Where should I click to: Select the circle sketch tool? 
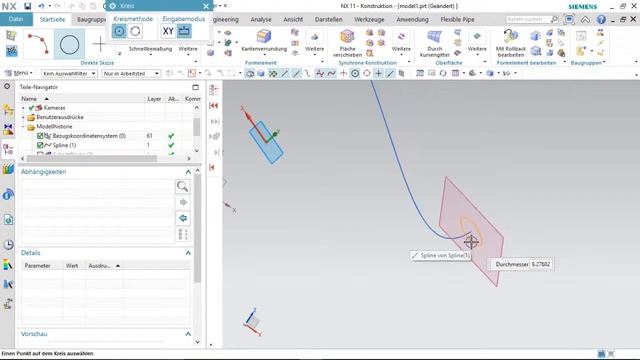(x=69, y=44)
